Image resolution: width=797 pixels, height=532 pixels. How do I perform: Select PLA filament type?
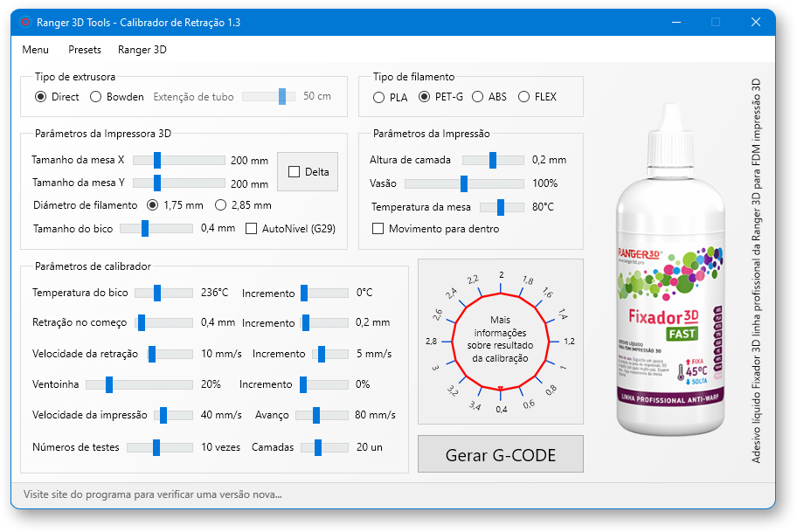click(x=379, y=97)
